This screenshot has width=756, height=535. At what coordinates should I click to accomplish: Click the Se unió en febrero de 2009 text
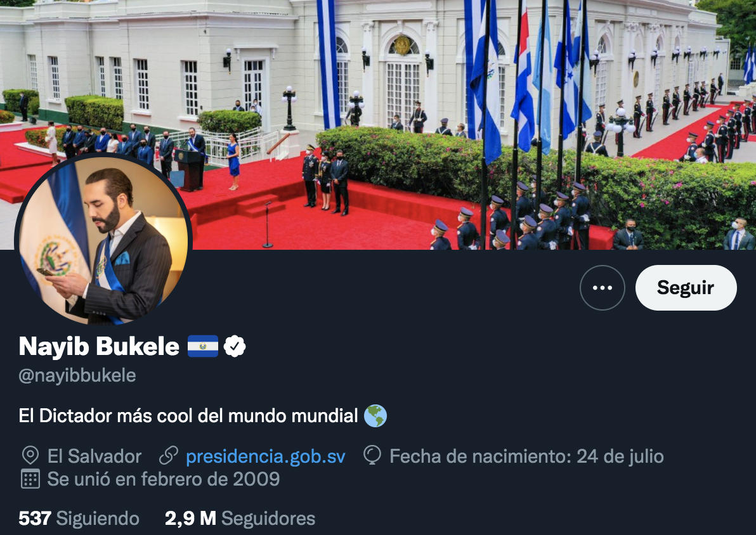(164, 479)
